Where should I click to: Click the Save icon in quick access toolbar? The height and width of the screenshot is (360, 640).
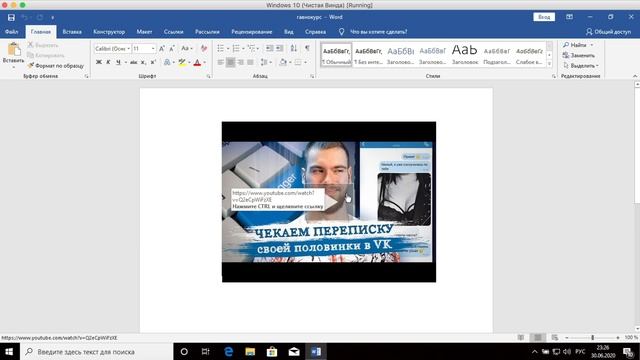11,17
